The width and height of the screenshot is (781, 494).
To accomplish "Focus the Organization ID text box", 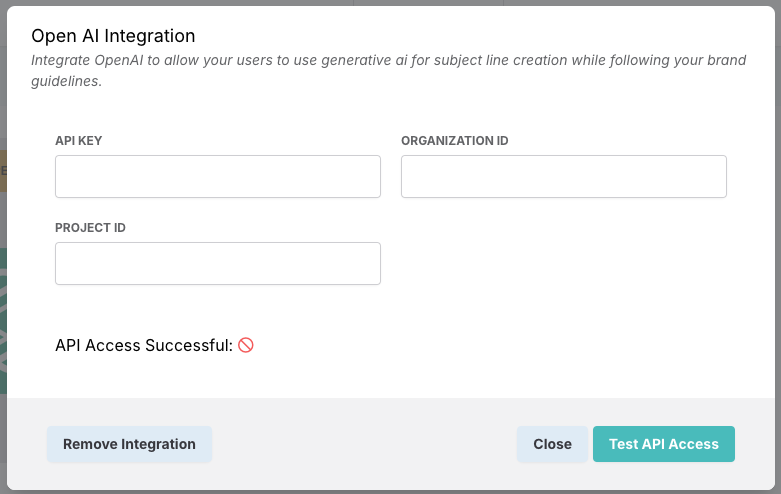I will (563, 176).
